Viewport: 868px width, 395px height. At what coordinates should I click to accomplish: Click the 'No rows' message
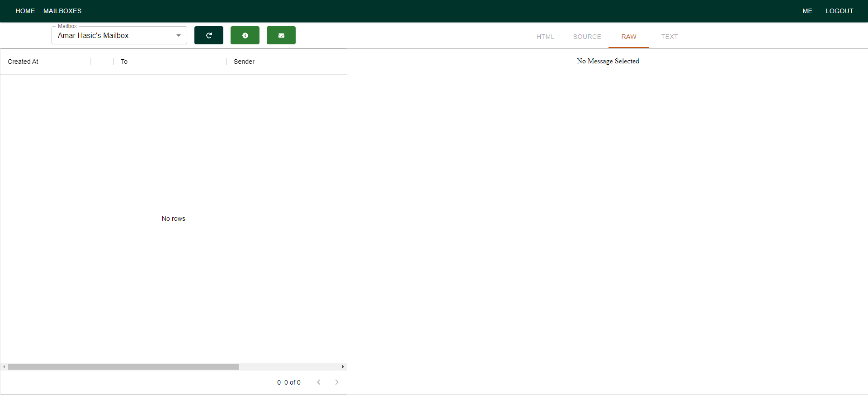click(174, 219)
